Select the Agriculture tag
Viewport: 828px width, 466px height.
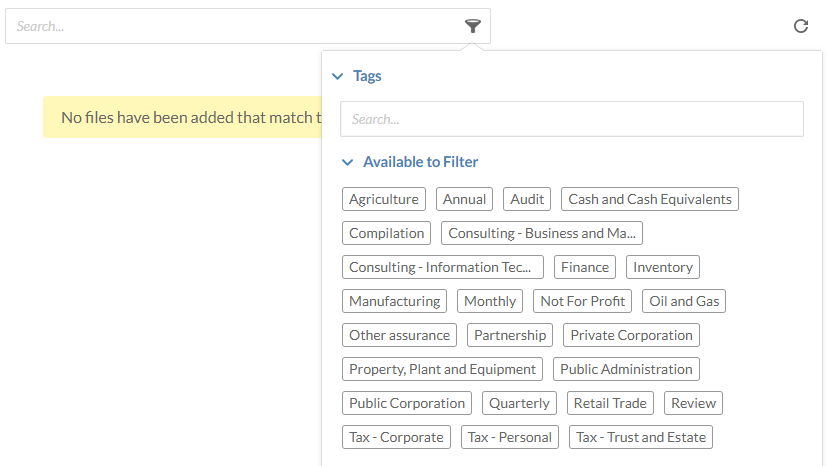384,199
